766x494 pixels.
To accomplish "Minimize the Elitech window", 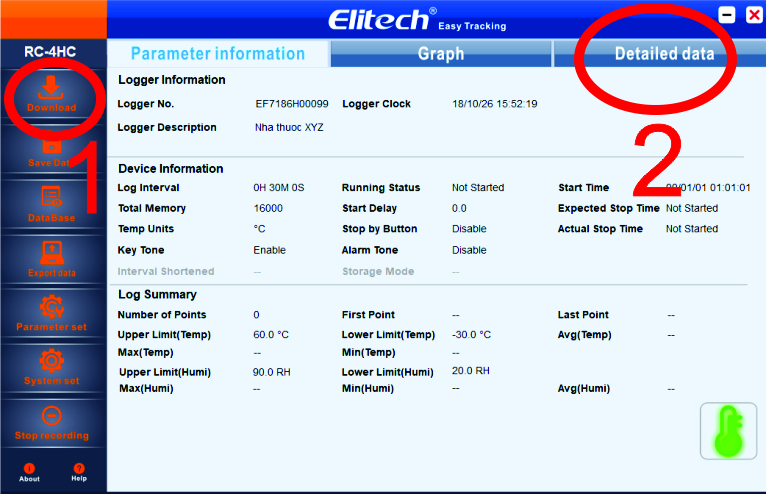I will (x=727, y=15).
